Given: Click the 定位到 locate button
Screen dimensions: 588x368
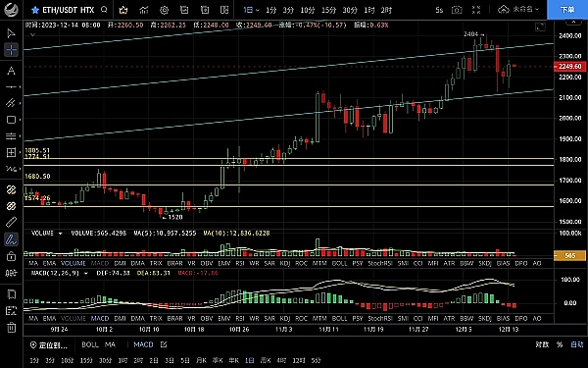Looking at the screenshot, I should [x=49, y=344].
